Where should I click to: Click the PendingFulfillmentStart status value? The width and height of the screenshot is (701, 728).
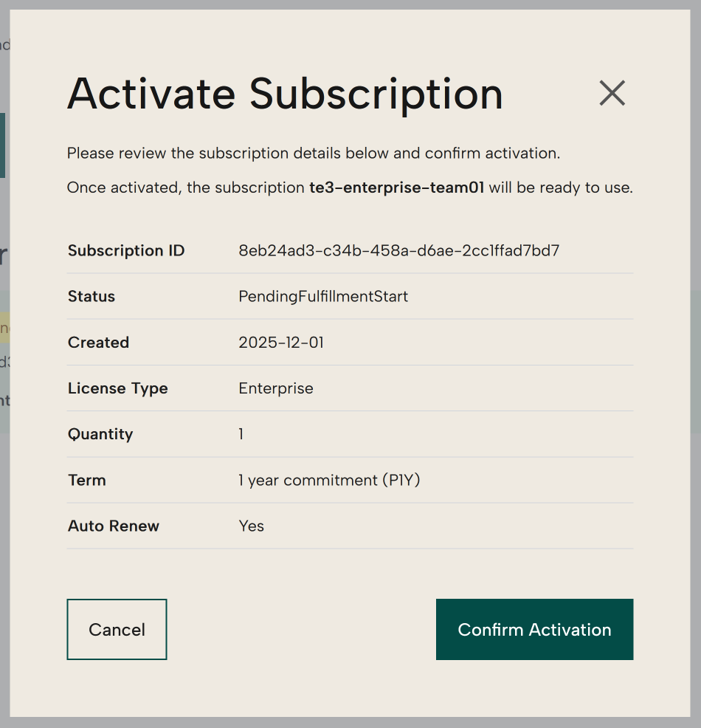[323, 296]
